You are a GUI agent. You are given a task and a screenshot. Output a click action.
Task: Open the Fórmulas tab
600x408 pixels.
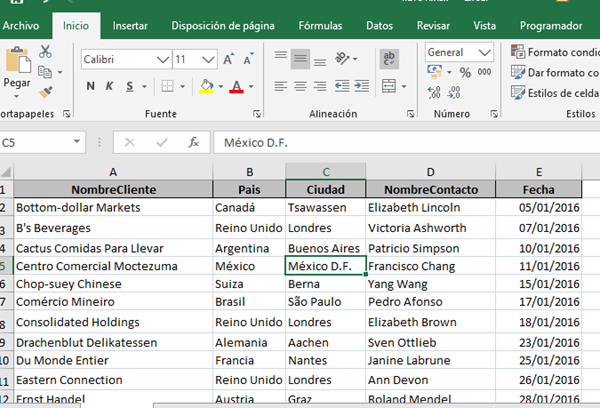tap(321, 25)
